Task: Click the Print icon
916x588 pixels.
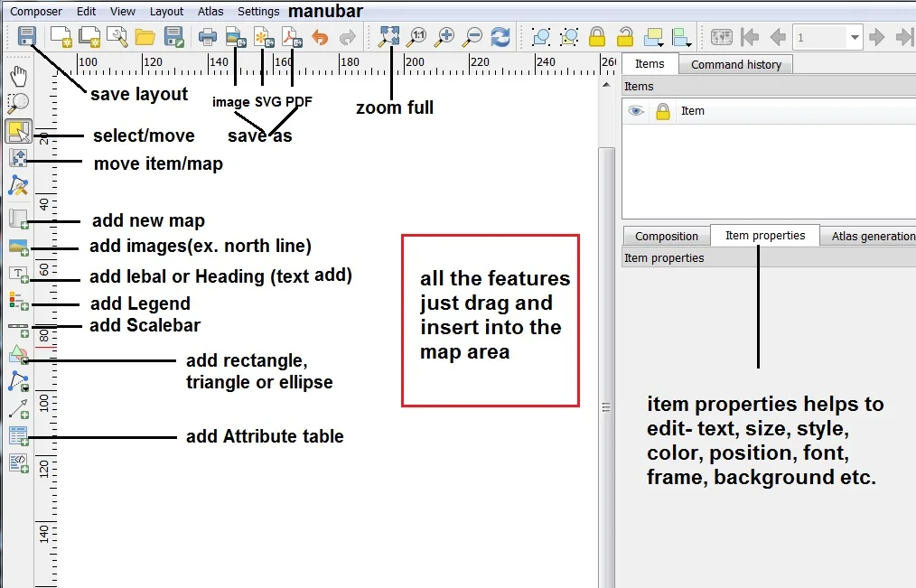Action: [208, 37]
